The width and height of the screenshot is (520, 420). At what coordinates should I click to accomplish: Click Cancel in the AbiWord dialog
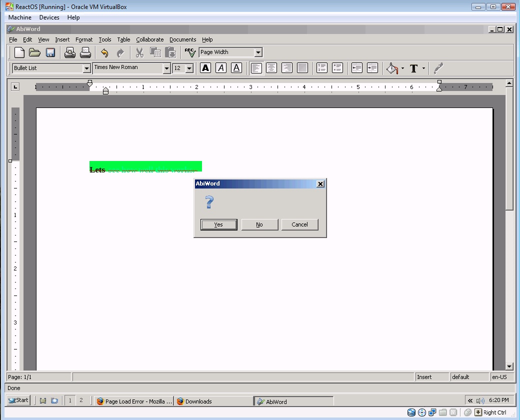(299, 224)
